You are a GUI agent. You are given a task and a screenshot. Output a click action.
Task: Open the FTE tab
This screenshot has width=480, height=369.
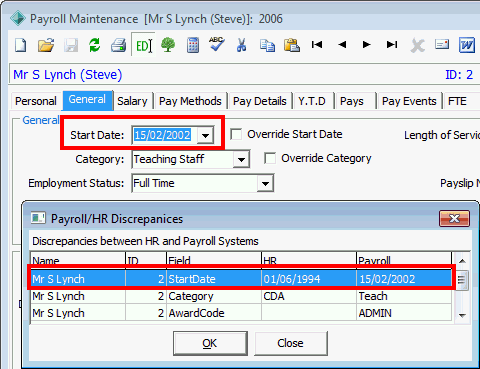[x=457, y=101]
